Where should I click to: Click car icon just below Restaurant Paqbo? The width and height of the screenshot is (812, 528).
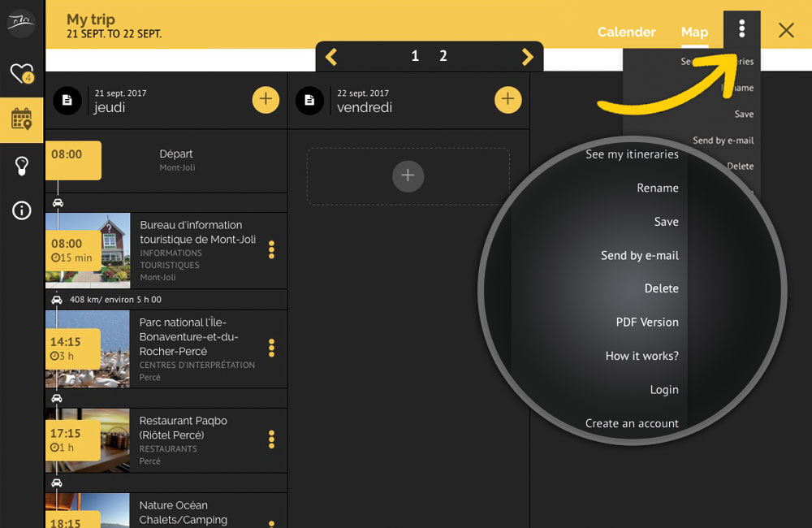tap(57, 483)
